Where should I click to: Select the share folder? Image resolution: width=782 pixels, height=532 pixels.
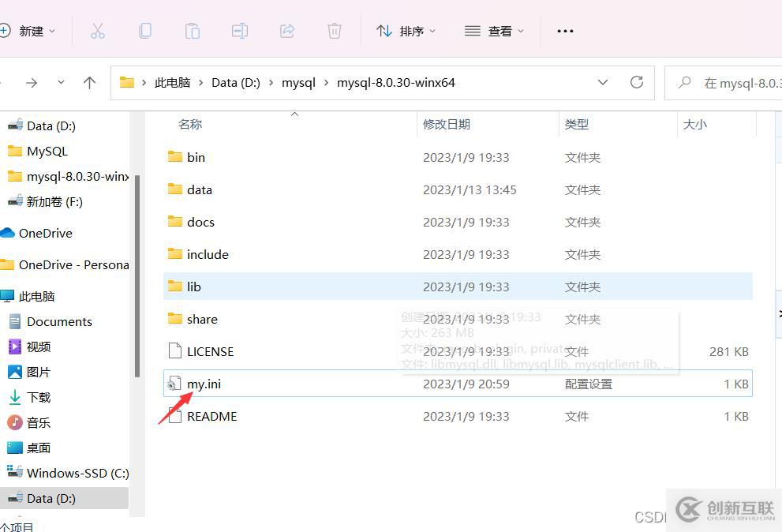458,319
